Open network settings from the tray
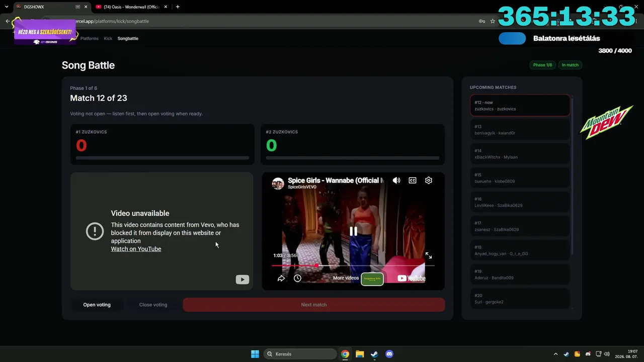The height and width of the screenshot is (362, 644). tap(599, 354)
